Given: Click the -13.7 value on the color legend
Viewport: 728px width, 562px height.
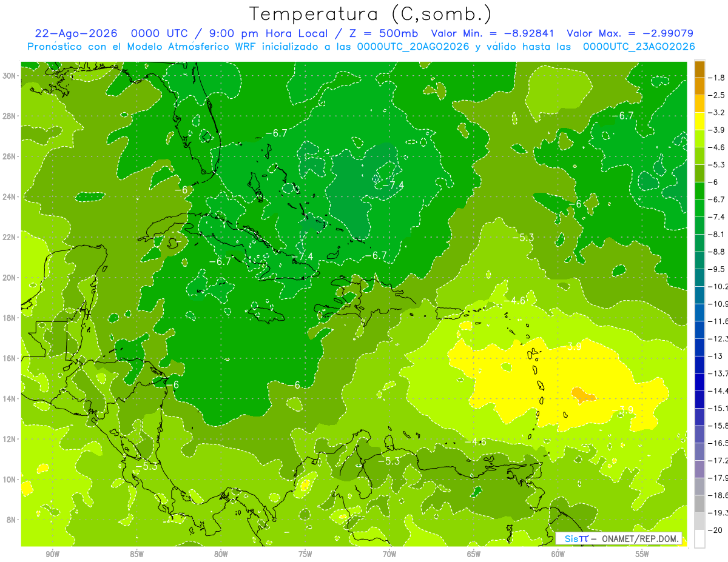Looking at the screenshot, I should click(718, 373).
